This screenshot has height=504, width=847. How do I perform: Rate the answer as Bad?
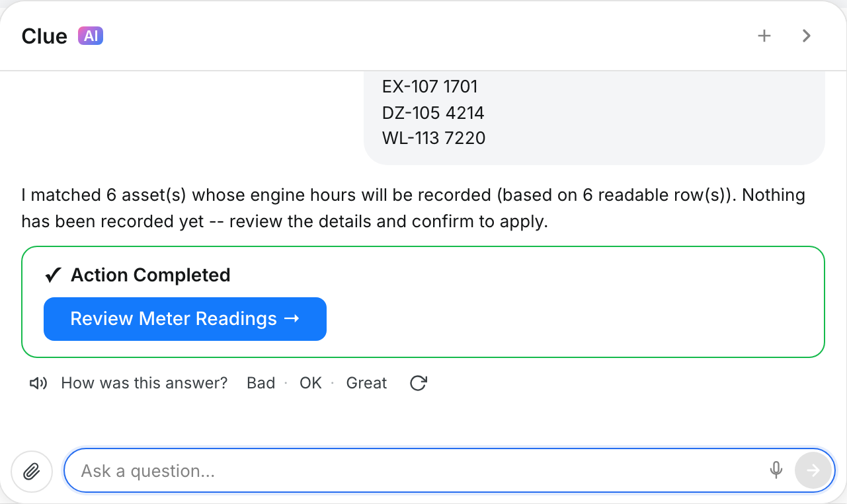click(x=261, y=383)
